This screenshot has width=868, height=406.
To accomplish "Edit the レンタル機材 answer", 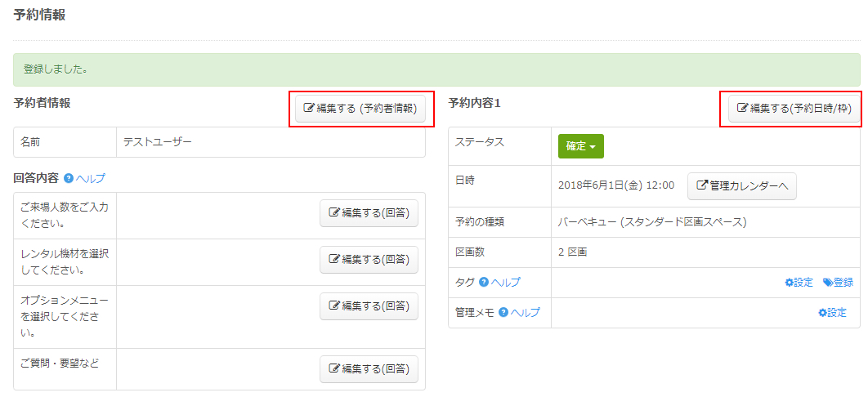I will (x=369, y=260).
